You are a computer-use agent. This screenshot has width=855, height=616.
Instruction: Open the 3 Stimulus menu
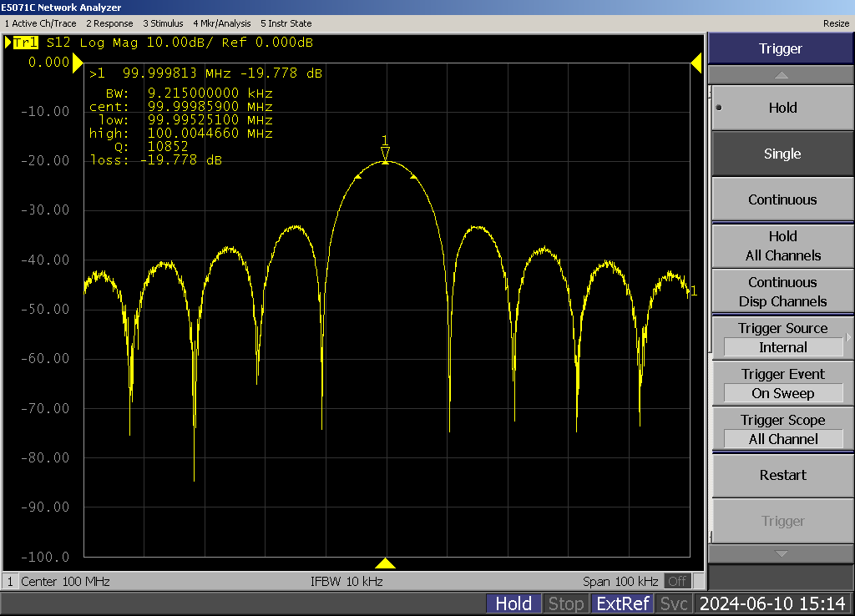163,23
